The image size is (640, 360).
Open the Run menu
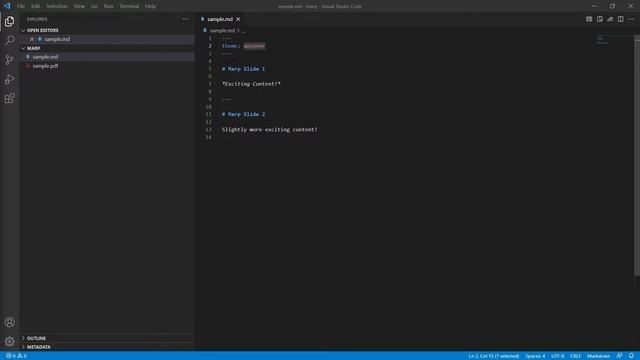(109, 6)
